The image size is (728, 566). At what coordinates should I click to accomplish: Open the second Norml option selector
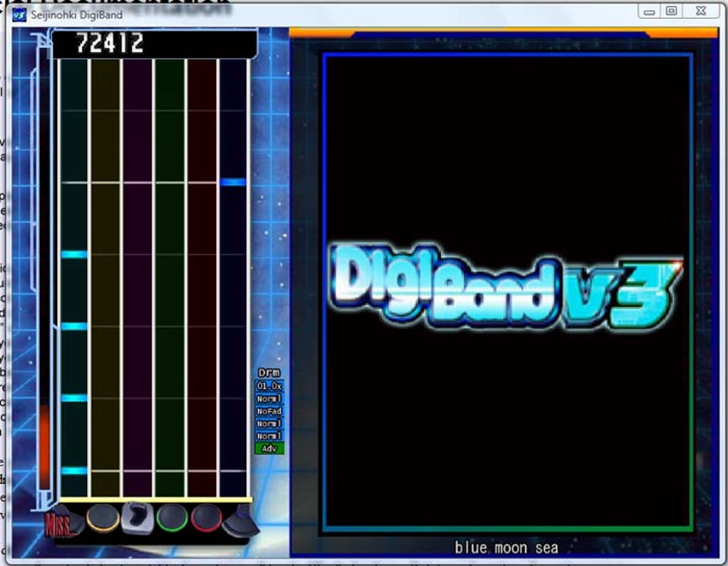[270, 423]
